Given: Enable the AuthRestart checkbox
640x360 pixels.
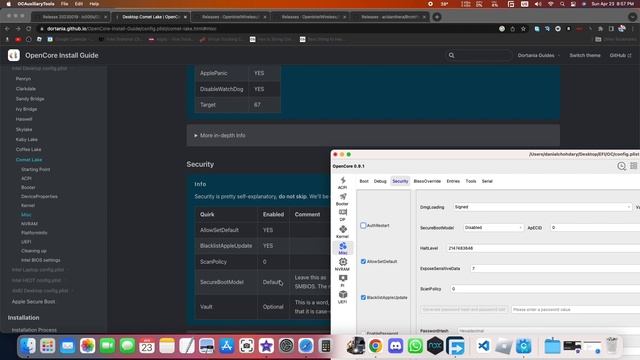Looking at the screenshot, I should [363, 225].
